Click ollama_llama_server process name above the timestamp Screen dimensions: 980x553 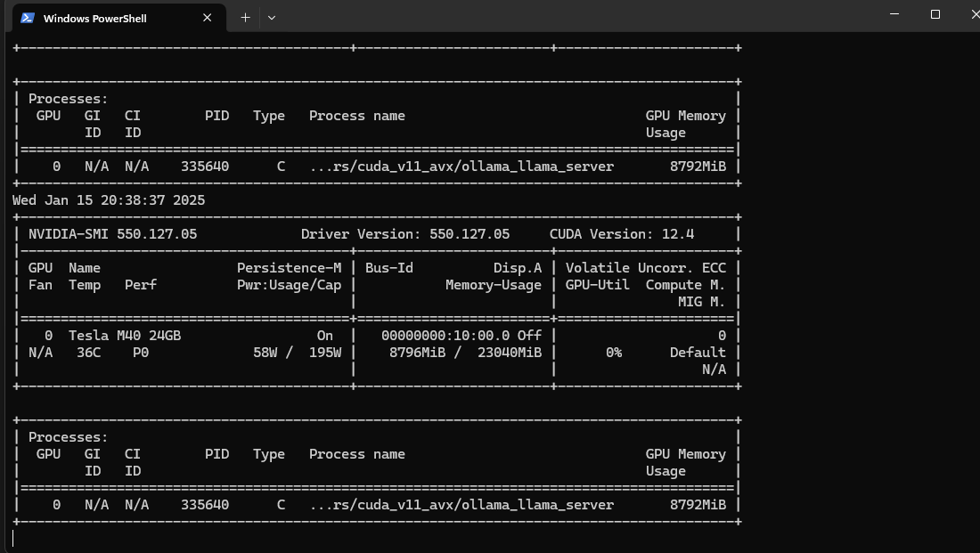pos(537,167)
